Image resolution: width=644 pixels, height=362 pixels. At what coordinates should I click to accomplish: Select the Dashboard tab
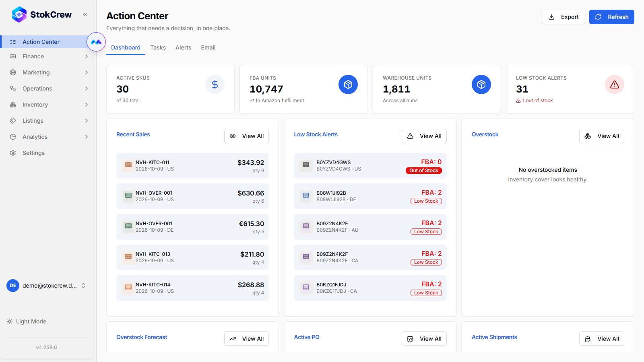[x=126, y=47]
